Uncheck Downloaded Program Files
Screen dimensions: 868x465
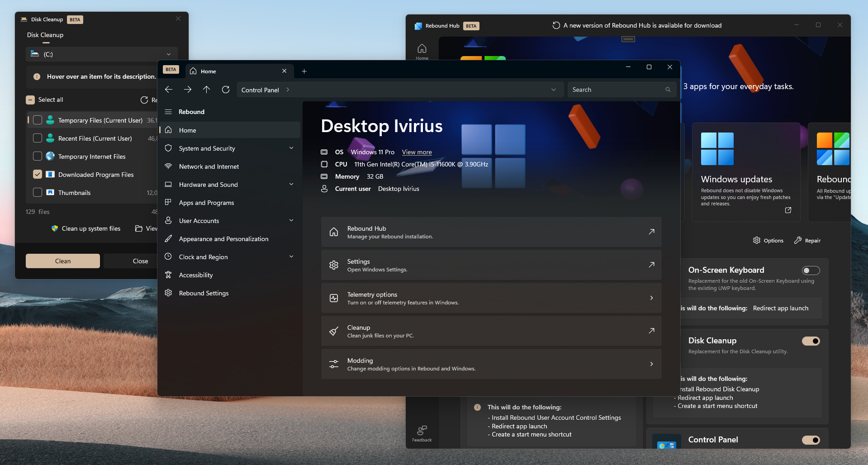click(x=38, y=174)
